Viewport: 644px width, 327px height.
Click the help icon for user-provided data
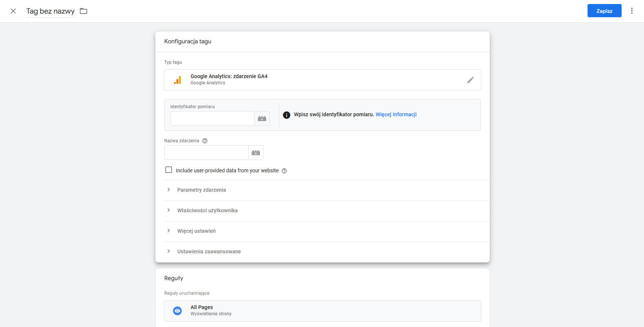[x=284, y=171]
